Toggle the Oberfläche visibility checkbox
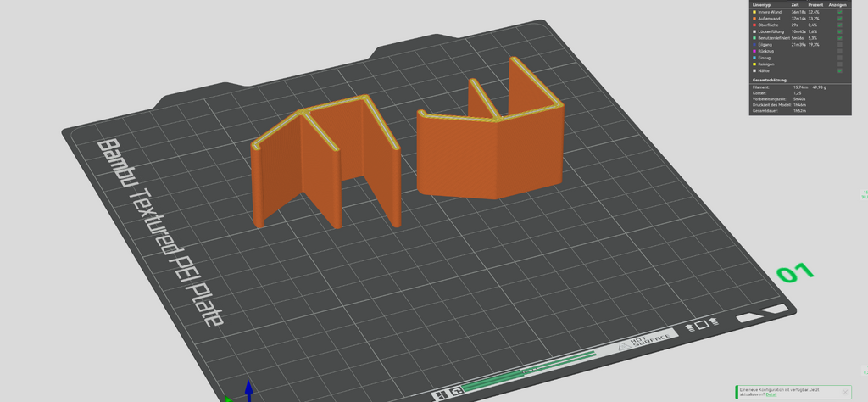The height and width of the screenshot is (402, 868). (x=840, y=25)
